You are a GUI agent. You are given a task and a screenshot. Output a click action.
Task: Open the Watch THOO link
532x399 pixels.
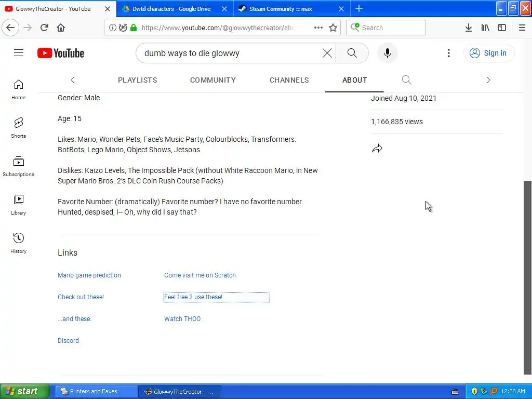click(182, 318)
